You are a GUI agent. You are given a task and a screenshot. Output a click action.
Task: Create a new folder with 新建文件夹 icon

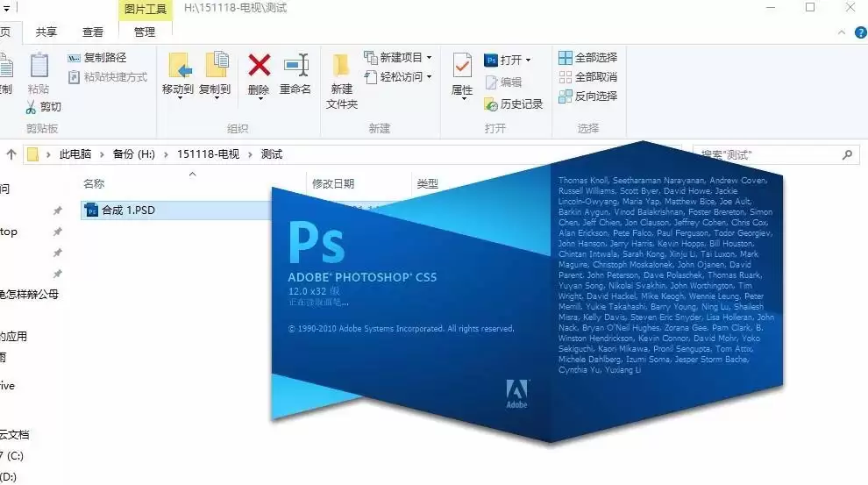click(x=342, y=65)
